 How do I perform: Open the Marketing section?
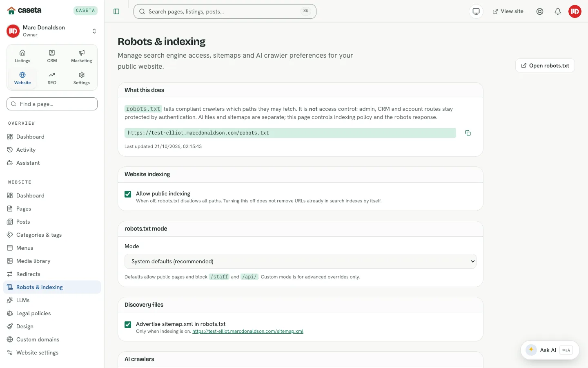(82, 56)
